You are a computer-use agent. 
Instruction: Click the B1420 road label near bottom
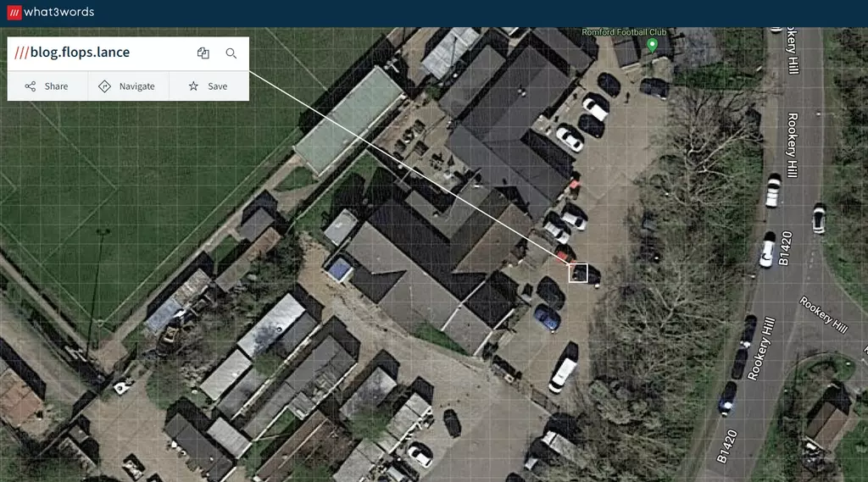[727, 446]
